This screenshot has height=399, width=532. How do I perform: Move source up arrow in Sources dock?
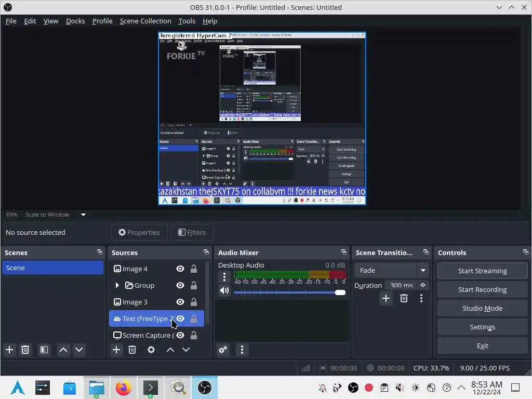pos(170,350)
